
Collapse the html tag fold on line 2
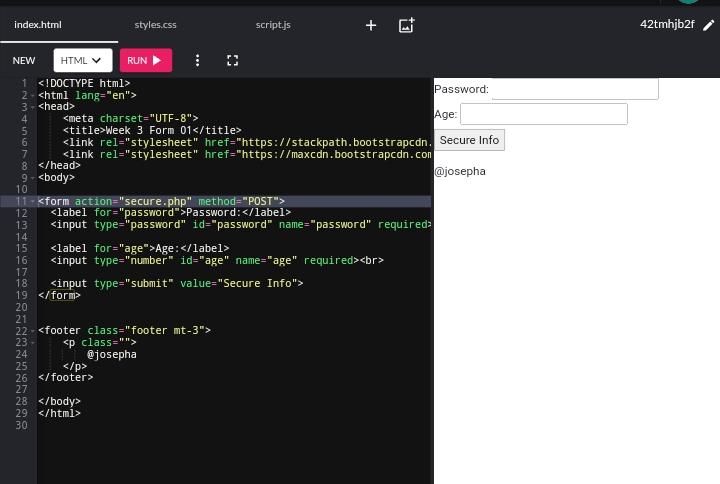pos(33,96)
